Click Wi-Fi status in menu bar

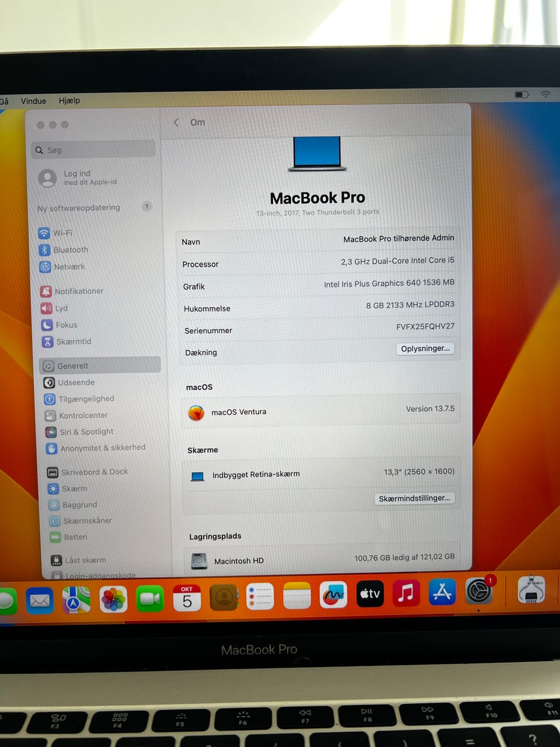tap(545, 95)
